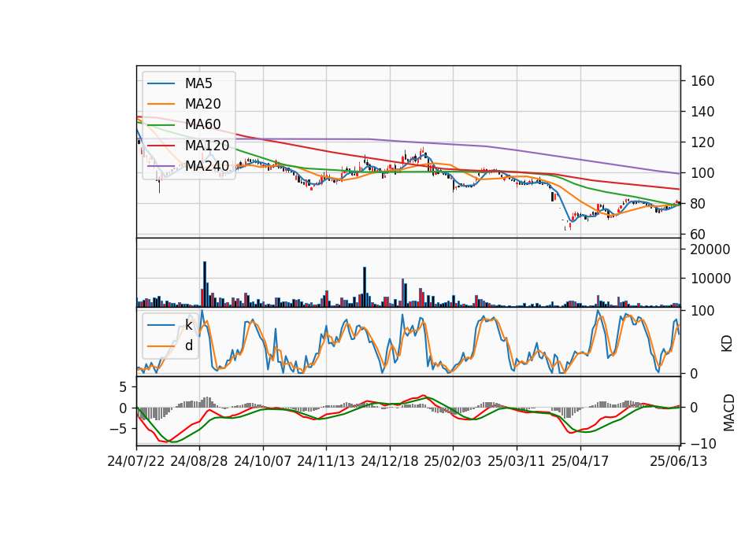The height and width of the screenshot is (543, 756).
Task: Click the MA5 legend label
Action: [198, 83]
